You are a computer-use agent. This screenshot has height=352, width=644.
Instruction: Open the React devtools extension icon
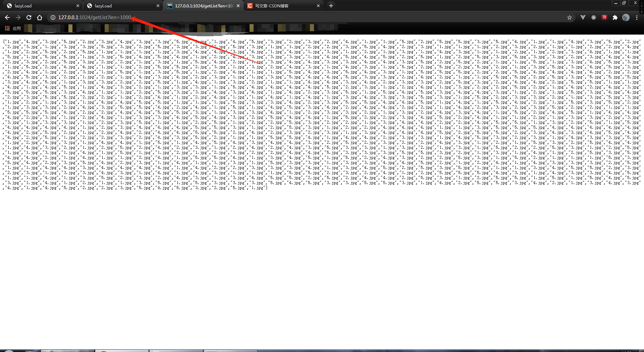tap(594, 17)
